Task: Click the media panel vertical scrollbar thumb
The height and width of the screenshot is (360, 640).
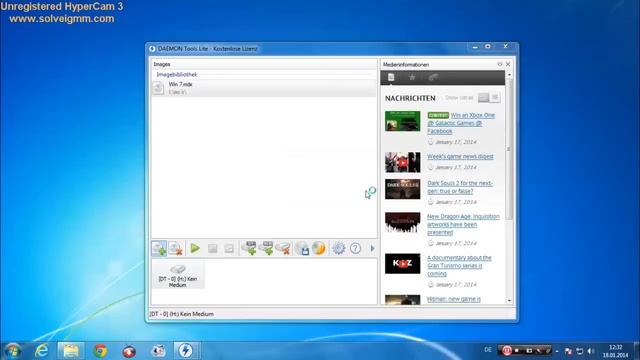Action: click(509, 150)
